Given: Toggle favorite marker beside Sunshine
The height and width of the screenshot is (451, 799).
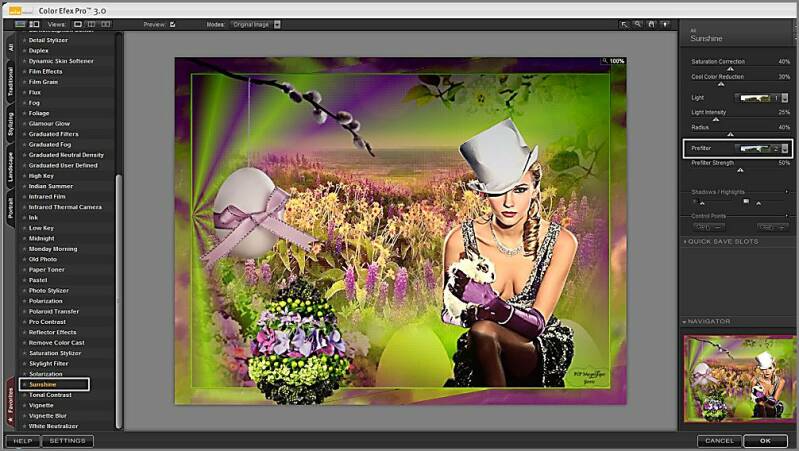Looking at the screenshot, I should pyautogui.click(x=24, y=384).
